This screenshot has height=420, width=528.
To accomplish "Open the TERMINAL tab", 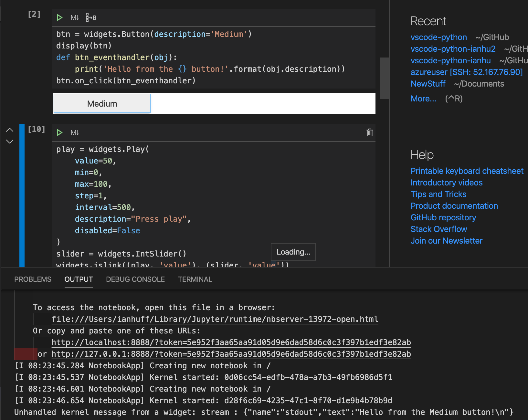I will [195, 279].
